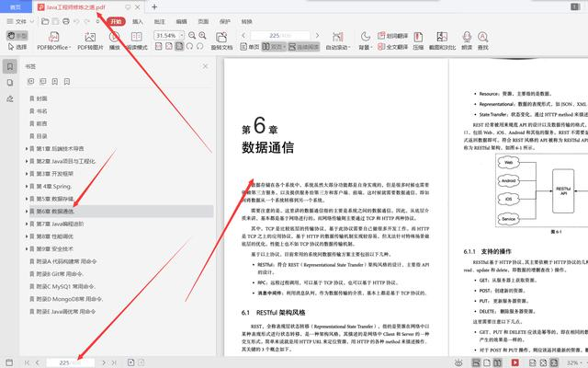Activate the 选择 (Select) cursor tool
Viewport: 588px width, 368px height.
pos(17,47)
